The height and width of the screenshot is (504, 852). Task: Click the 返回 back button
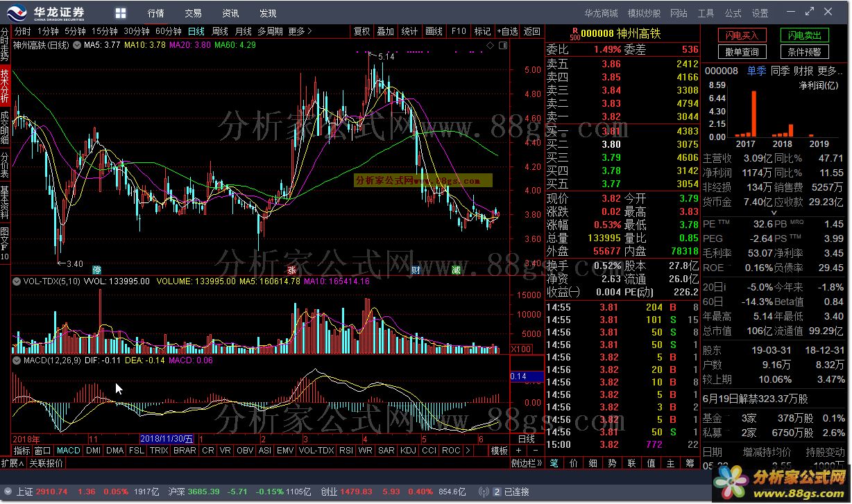tap(531, 31)
